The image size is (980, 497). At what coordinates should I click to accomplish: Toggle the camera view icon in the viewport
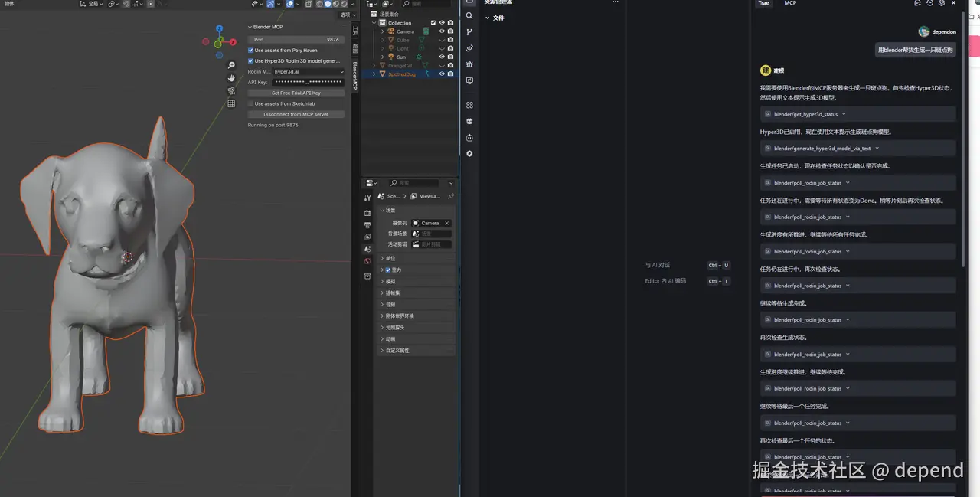[231, 91]
